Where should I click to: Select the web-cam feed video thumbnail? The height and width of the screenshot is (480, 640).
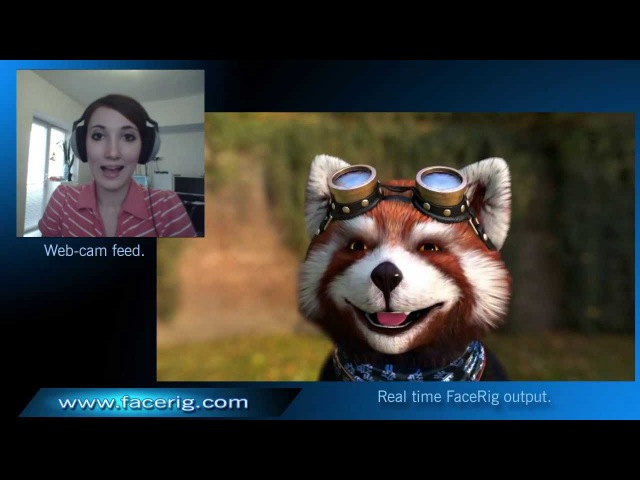coord(110,153)
